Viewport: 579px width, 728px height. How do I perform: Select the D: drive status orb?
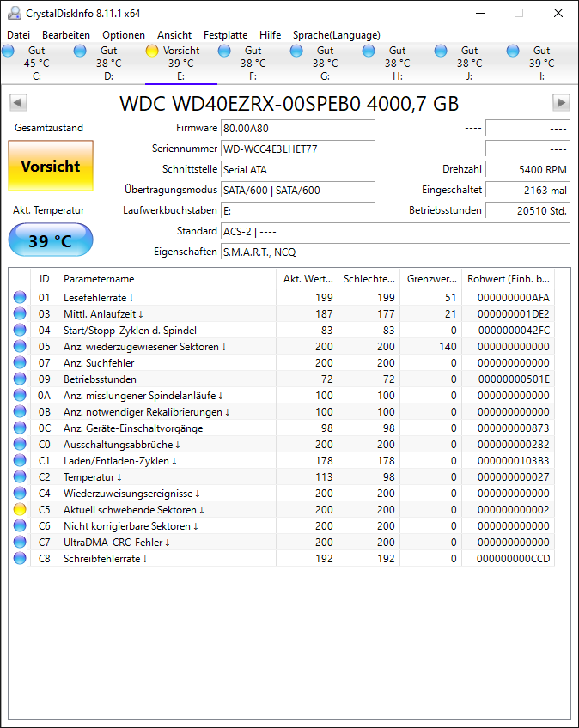coord(80,51)
